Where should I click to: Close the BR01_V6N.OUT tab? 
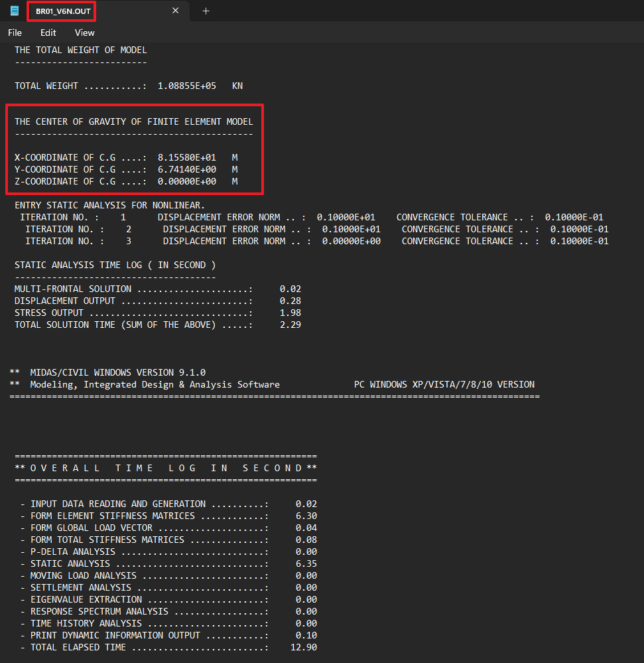pos(175,11)
